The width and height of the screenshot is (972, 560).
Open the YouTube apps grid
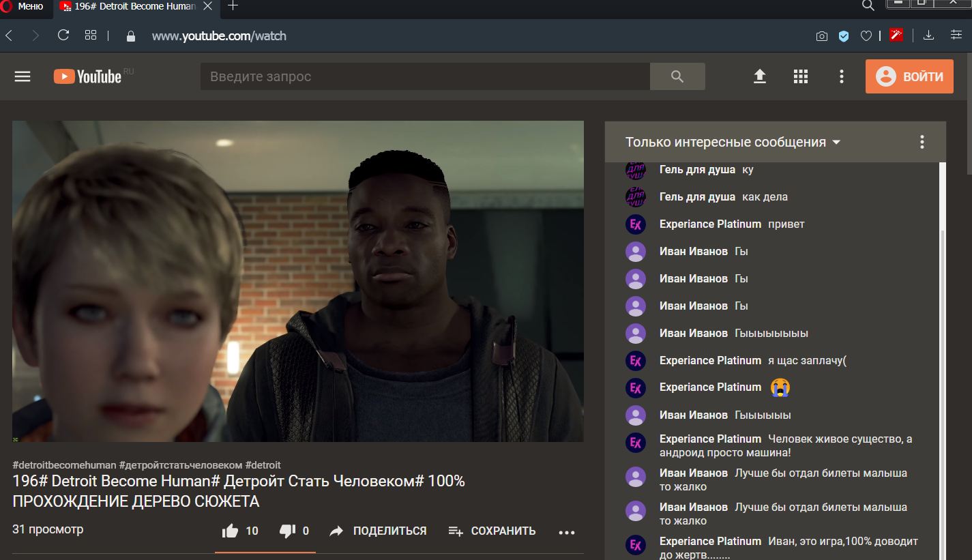[x=801, y=76]
